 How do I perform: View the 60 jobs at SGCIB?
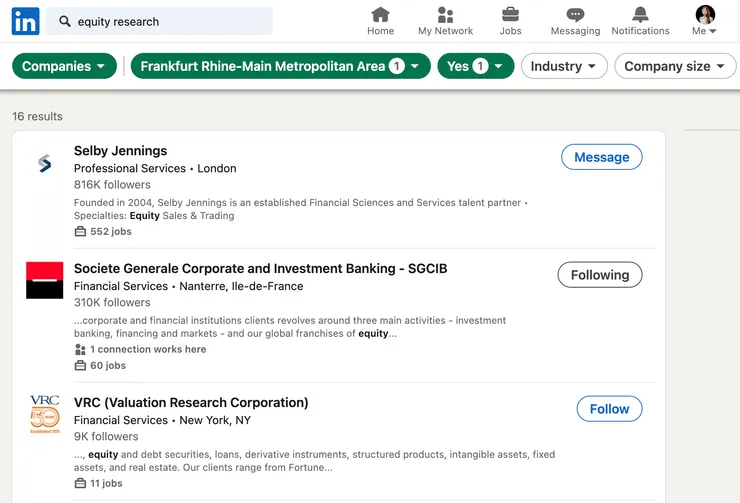click(x=108, y=365)
